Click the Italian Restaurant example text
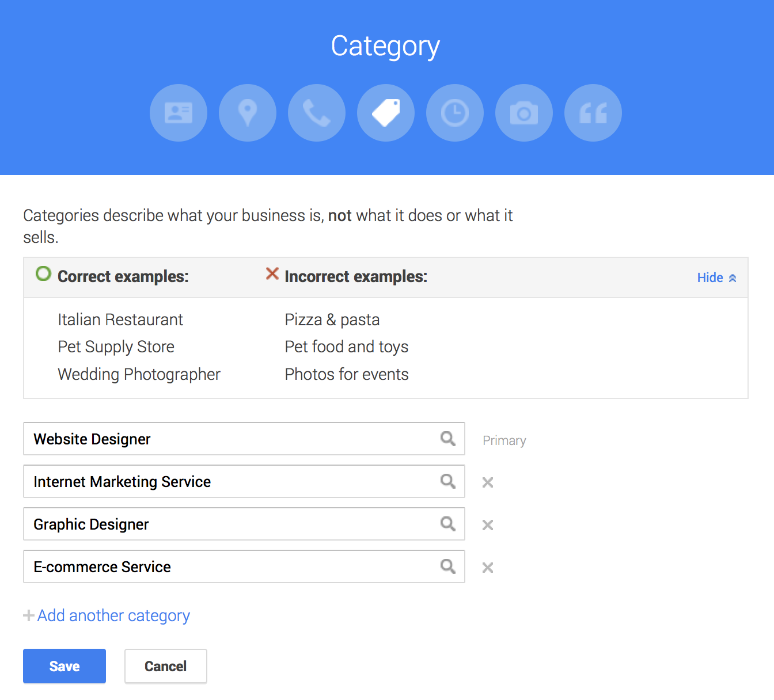774x700 pixels. 120,319
